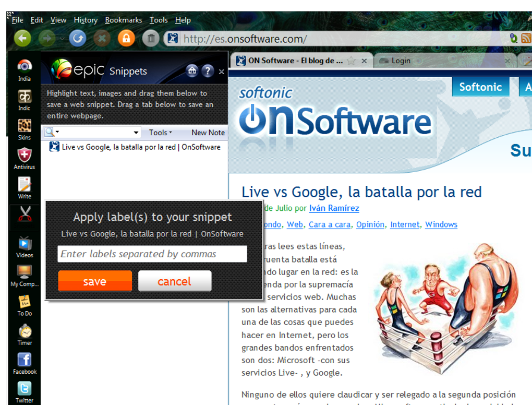Reload the page with blue refresh icon
This screenshot has height=405, width=532.
(78, 39)
